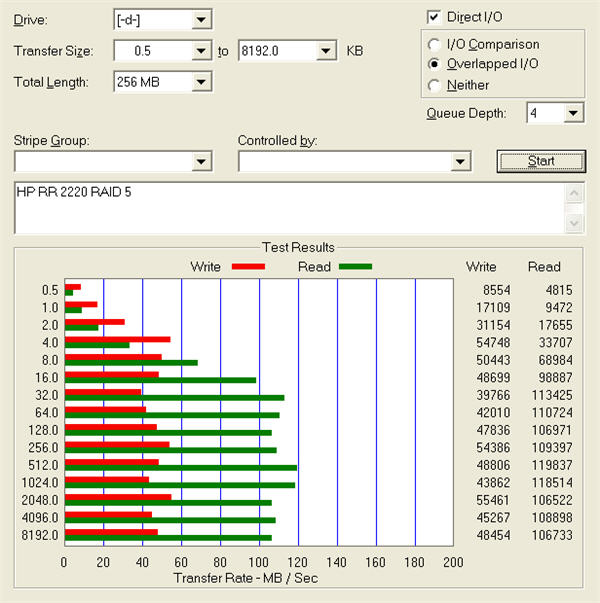Click write value 45267 for 4096.0 KB
The image size is (600, 603).
[x=493, y=518]
